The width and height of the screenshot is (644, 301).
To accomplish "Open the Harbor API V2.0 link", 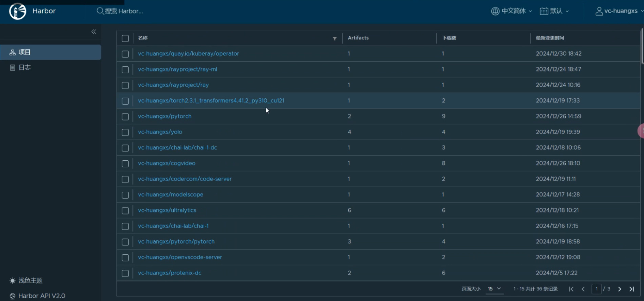I will point(42,296).
